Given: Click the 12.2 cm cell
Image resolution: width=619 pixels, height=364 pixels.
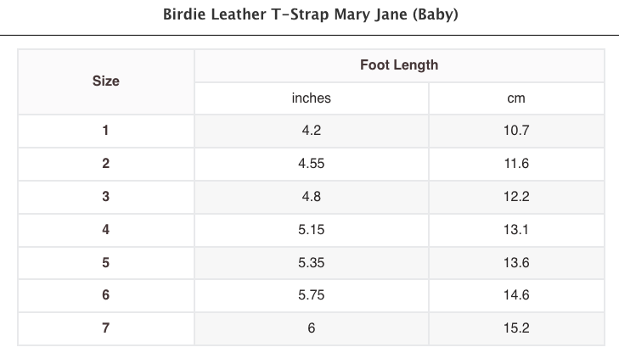Looking at the screenshot, I should 515,196.
